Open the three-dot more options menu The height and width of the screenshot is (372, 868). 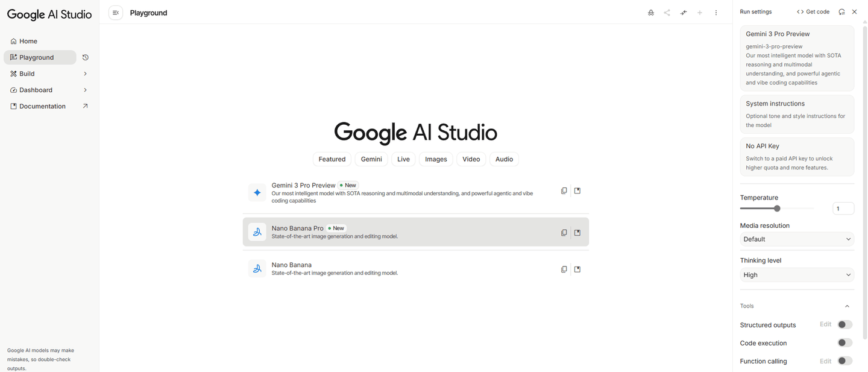click(x=716, y=13)
